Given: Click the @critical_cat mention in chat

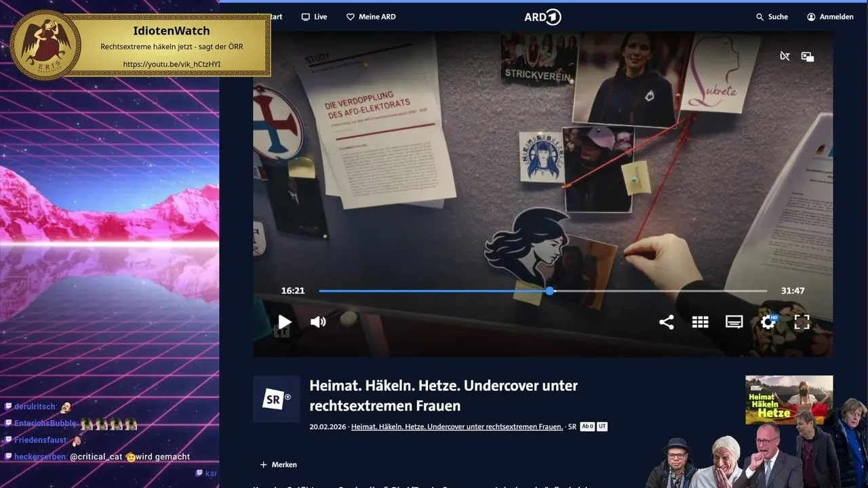Looking at the screenshot, I should click(96, 457).
